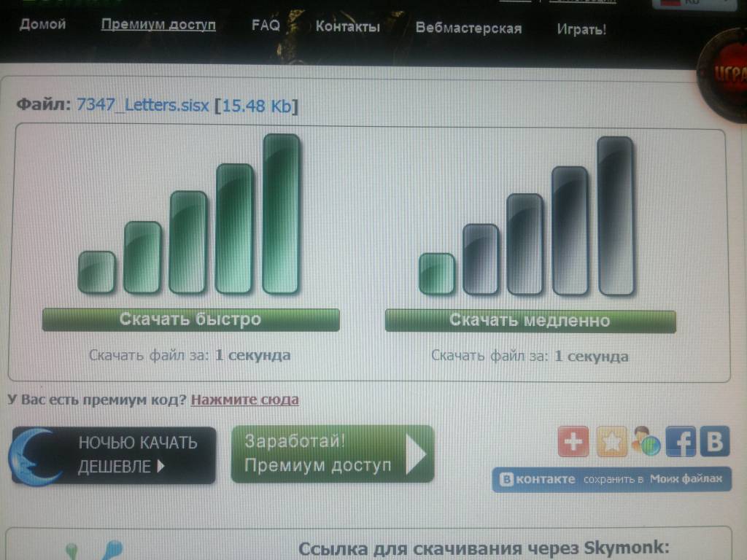Click the green fast download speed bars graphic
Image resolution: width=747 pixels, height=560 pixels.
tap(190, 214)
